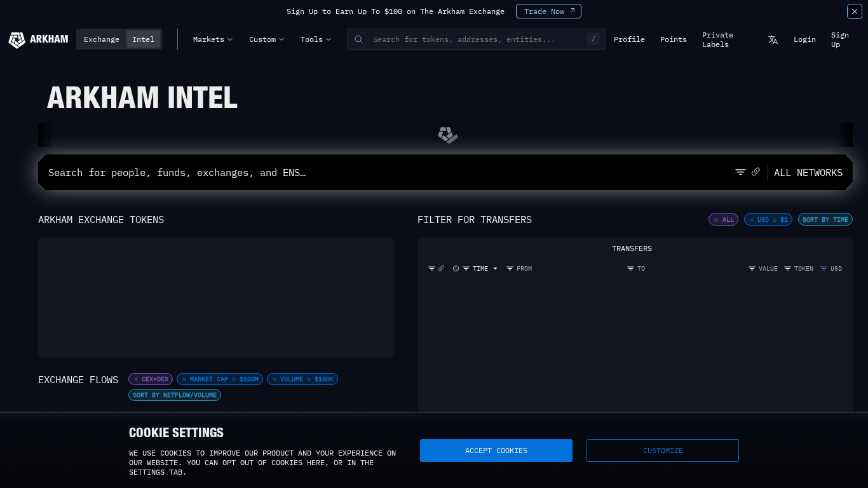
Task: Click the filter icon beside TOKEN
Action: [787, 269]
